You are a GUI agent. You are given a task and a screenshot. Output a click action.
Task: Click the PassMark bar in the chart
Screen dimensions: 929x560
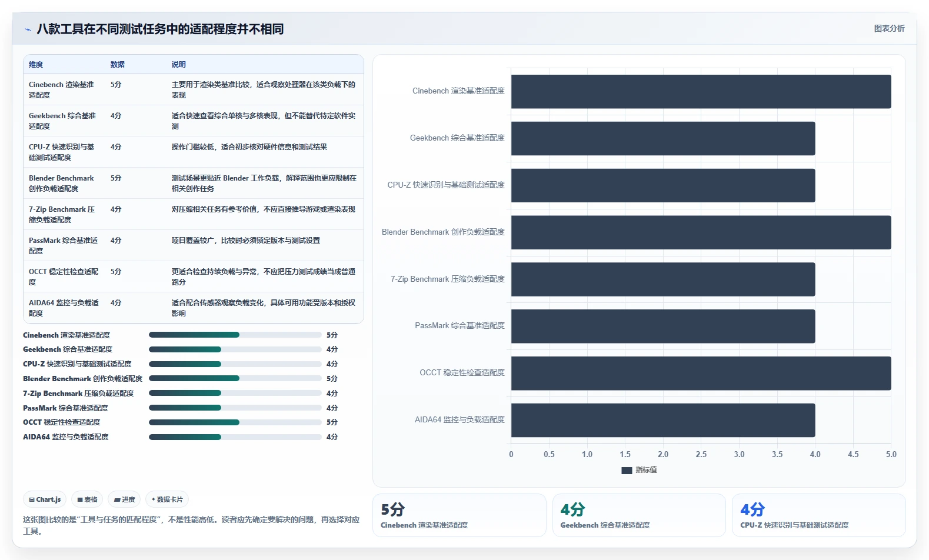(x=663, y=326)
